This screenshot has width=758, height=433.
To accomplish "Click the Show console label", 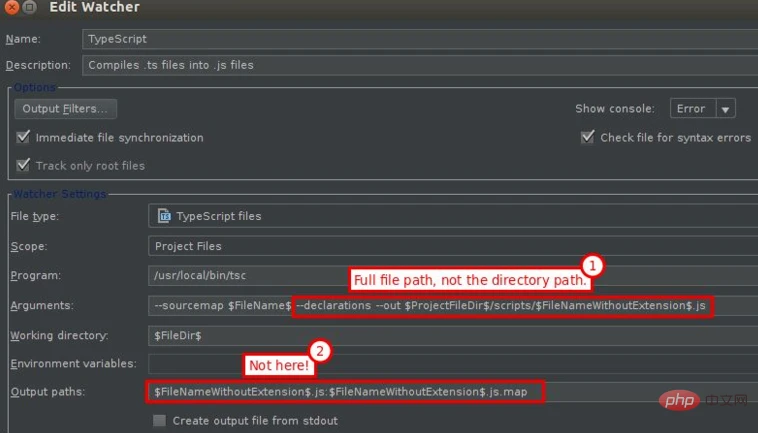I will tap(615, 109).
